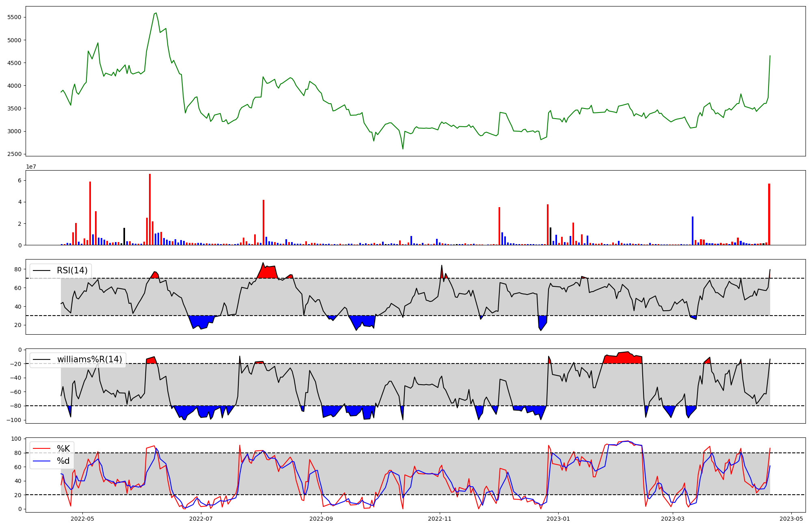Click the -40 tick on Williams %R axis
The height and width of the screenshot is (528, 812).
coord(15,378)
